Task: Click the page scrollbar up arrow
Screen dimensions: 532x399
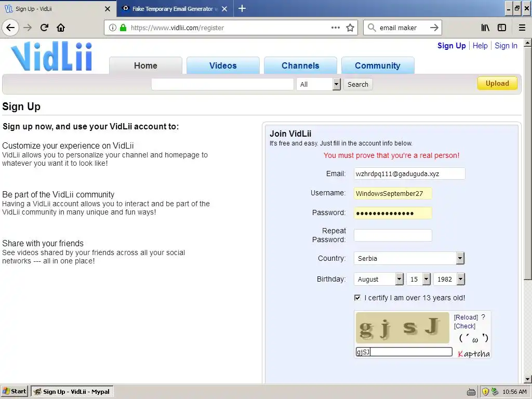Action: pos(527,43)
